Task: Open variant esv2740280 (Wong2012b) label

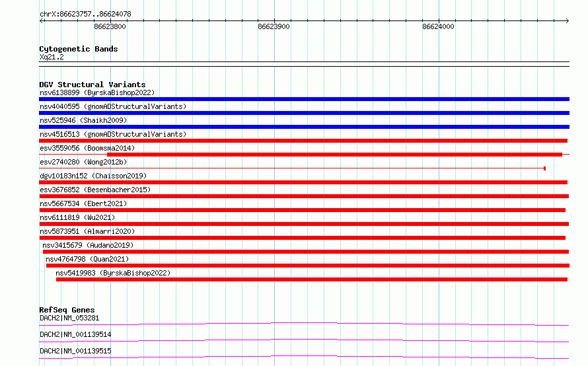Action: [83, 162]
